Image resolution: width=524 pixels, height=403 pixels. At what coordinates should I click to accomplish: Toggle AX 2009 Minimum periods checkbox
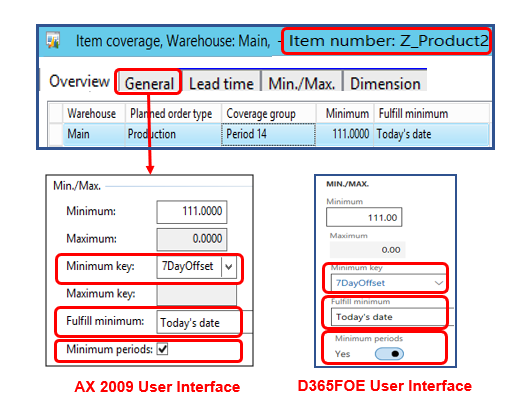[163, 349]
